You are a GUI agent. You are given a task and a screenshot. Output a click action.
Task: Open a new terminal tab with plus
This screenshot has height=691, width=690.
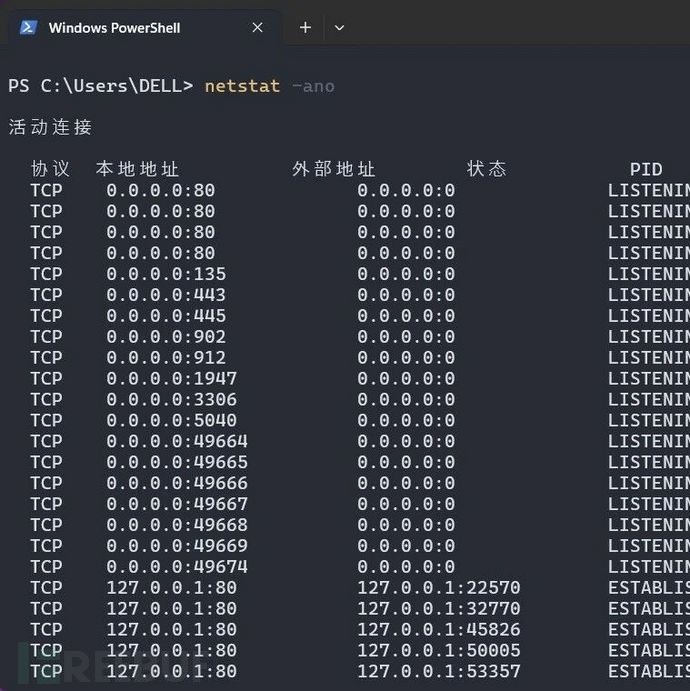305,28
